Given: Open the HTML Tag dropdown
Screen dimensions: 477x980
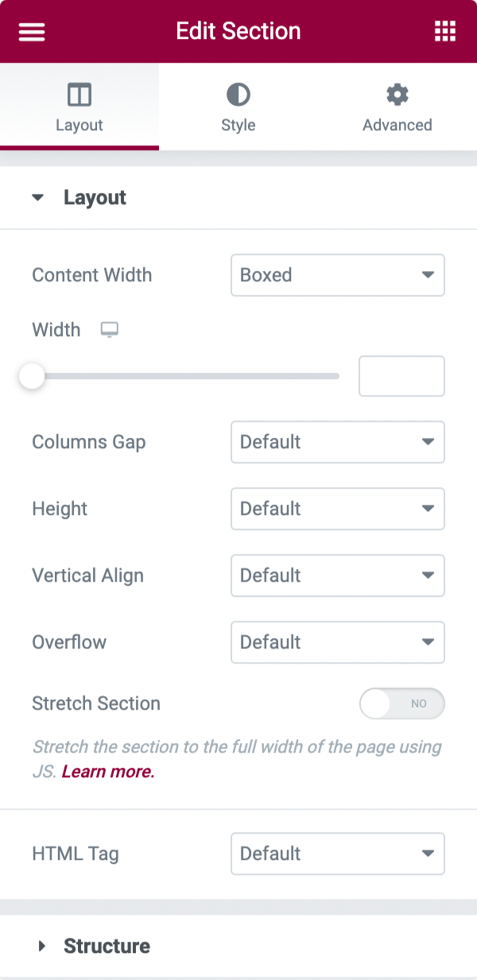Looking at the screenshot, I should tap(337, 854).
